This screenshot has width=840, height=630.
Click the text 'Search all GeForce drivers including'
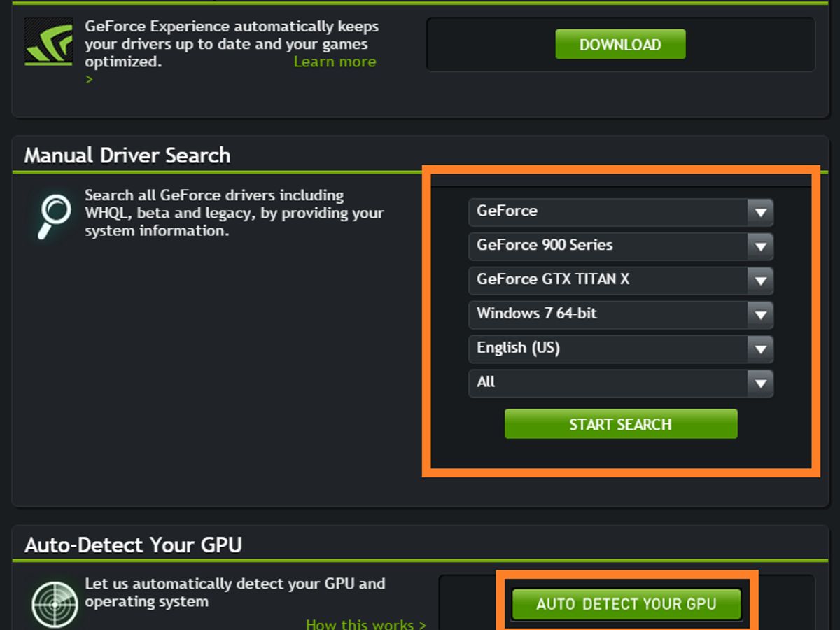point(214,195)
